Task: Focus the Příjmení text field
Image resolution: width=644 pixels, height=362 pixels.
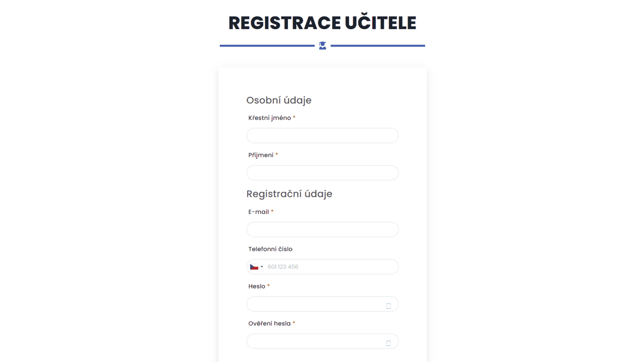Action: [x=322, y=173]
